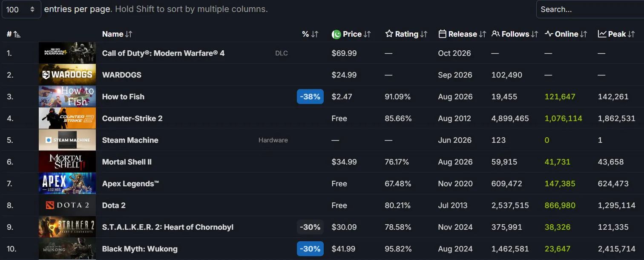Open the Apex Legends™ name link
This screenshot has height=260, width=644.
pyautogui.click(x=131, y=183)
